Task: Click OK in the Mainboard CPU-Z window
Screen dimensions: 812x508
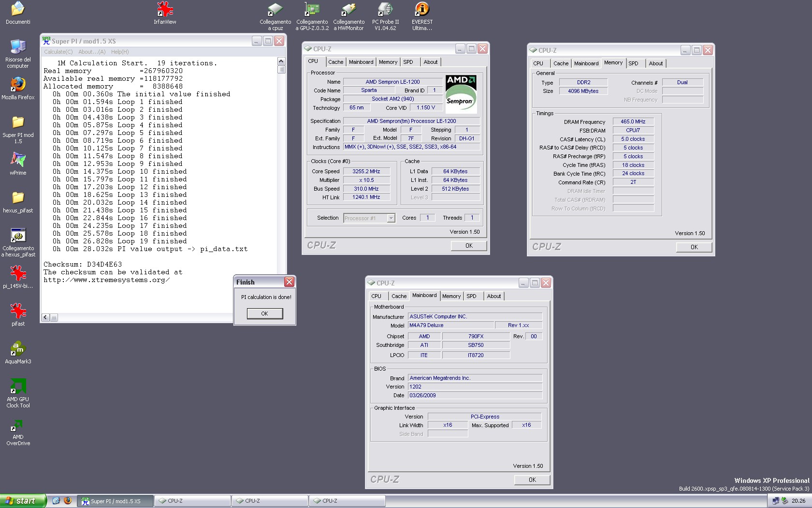Action: (x=532, y=480)
